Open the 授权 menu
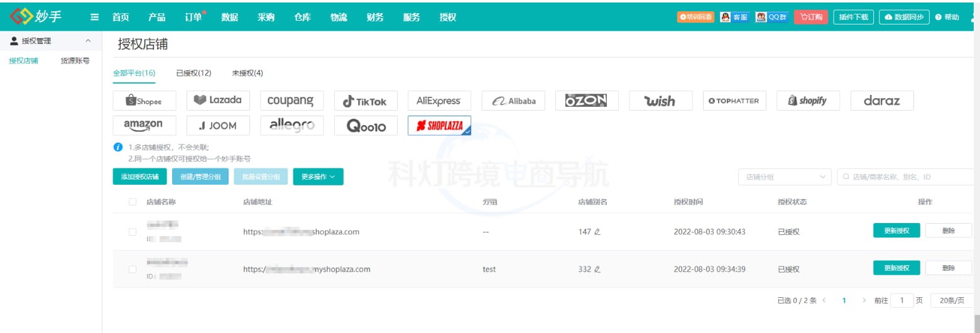980x333 pixels. [448, 18]
